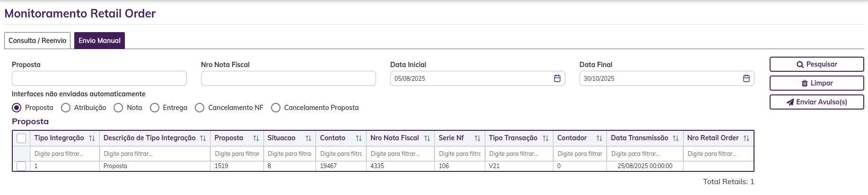Screen dimensions: 868x195
Task: Click the Data Transmissão sort arrows
Action: (x=675, y=138)
